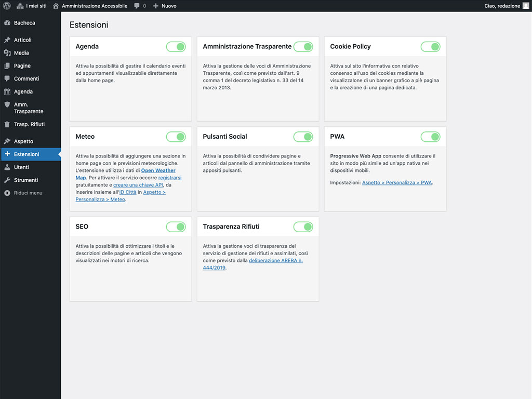Click the home icon beside Amministrazione Accessibile
Viewport: 532px width, 399px height.
(56, 6)
